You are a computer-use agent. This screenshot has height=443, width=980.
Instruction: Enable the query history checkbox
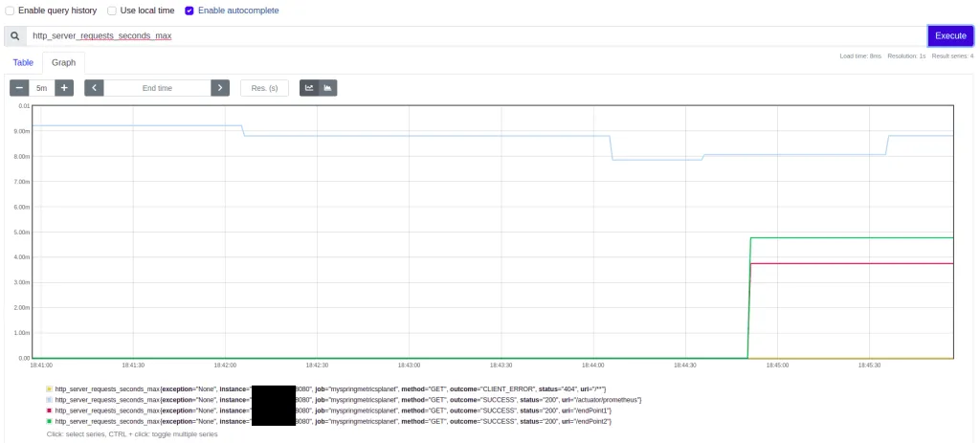point(10,11)
